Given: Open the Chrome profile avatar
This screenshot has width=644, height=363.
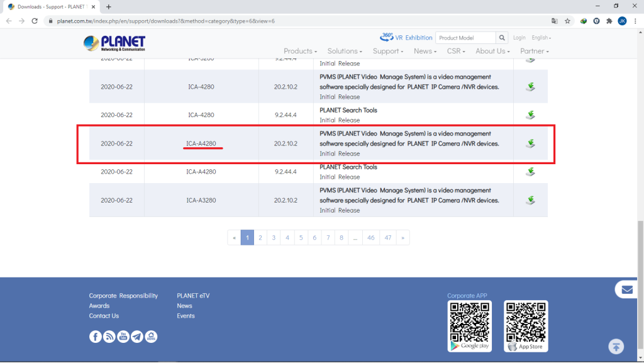Looking at the screenshot, I should click(x=622, y=21).
